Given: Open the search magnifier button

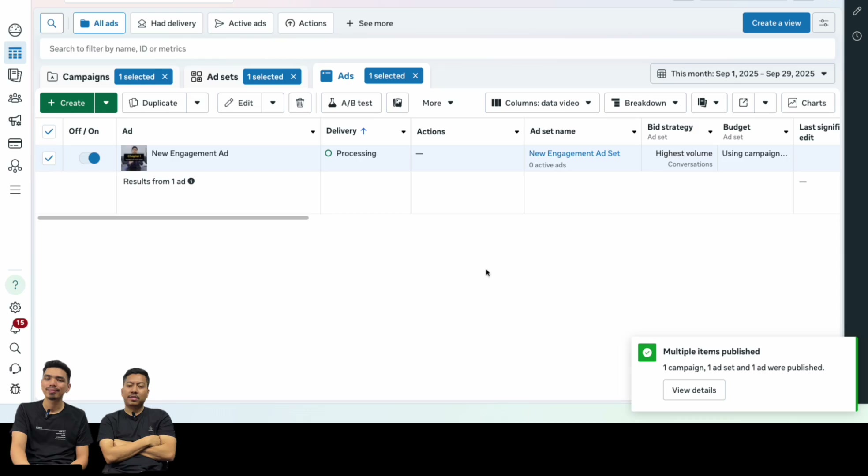Looking at the screenshot, I should 52,23.
